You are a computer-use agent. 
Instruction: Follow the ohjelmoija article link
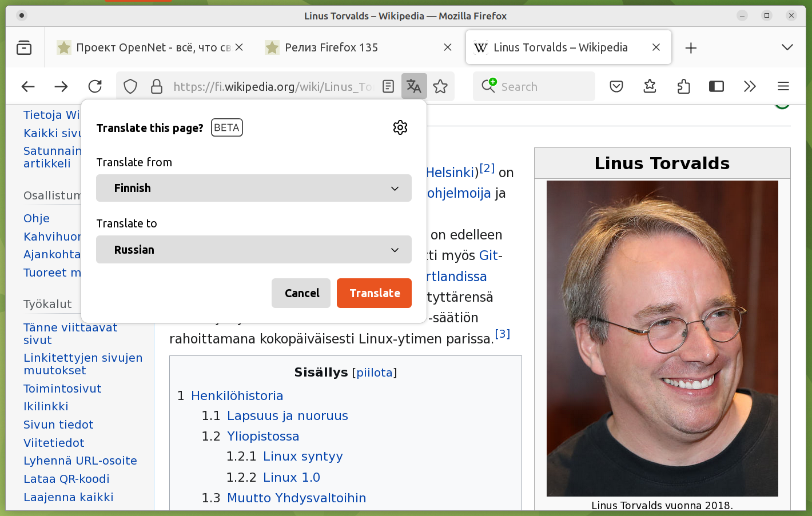click(459, 193)
